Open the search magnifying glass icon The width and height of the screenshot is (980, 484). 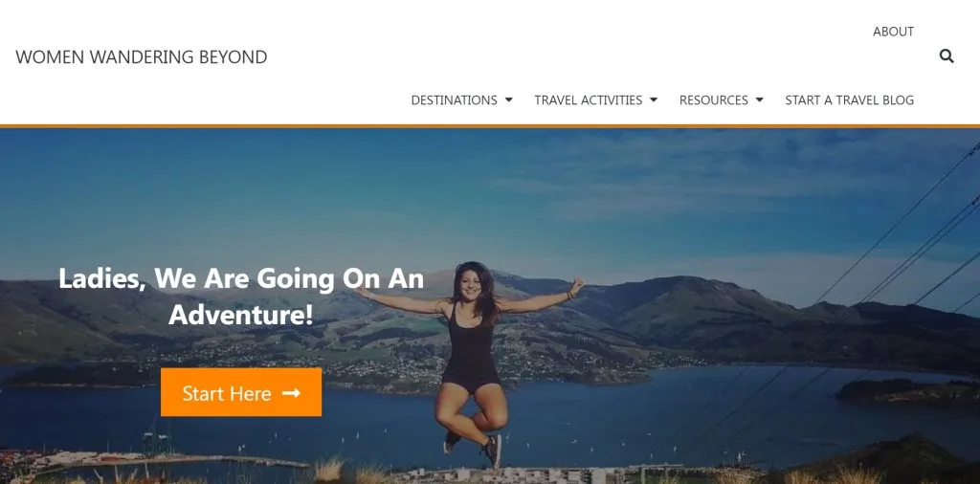click(x=947, y=56)
